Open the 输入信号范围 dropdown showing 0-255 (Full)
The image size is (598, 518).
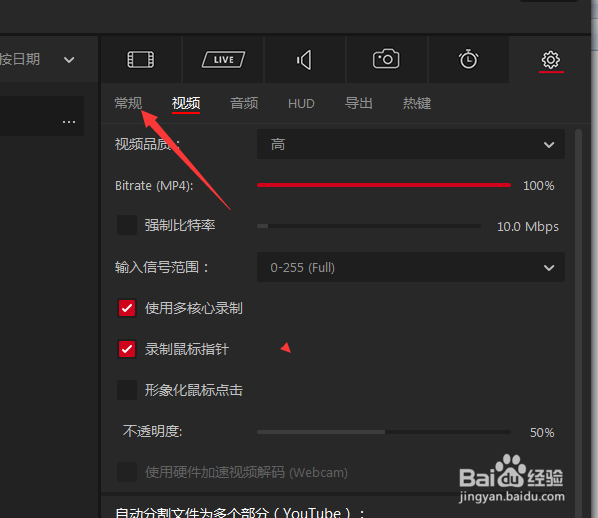411,267
